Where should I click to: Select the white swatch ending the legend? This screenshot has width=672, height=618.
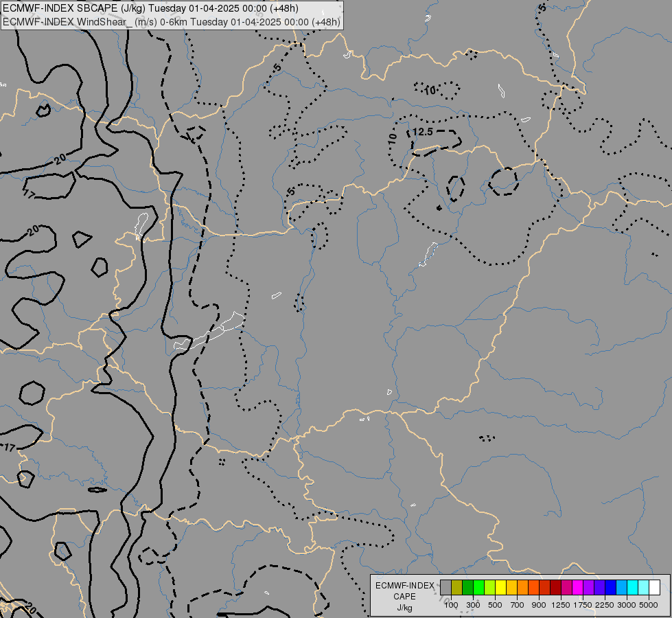point(654,587)
